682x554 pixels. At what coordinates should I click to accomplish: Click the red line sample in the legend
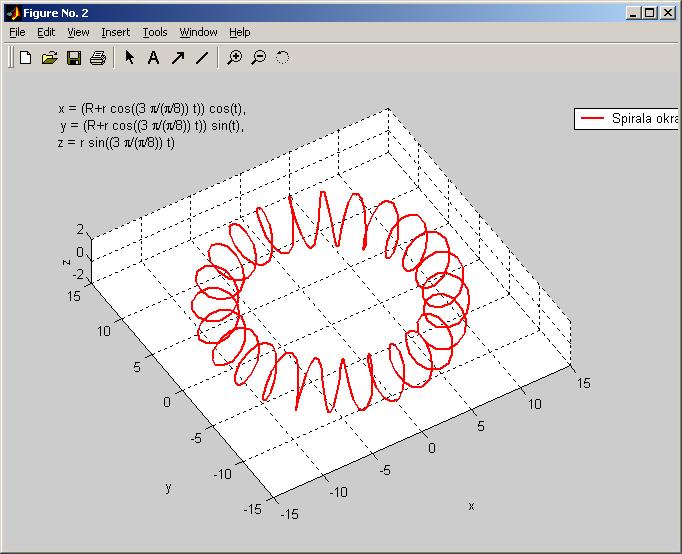592,118
